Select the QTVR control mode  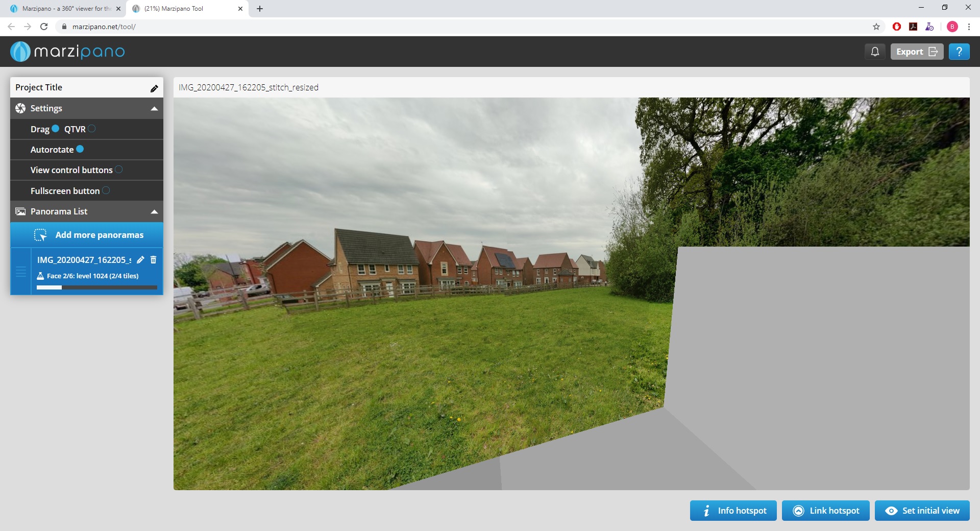92,129
